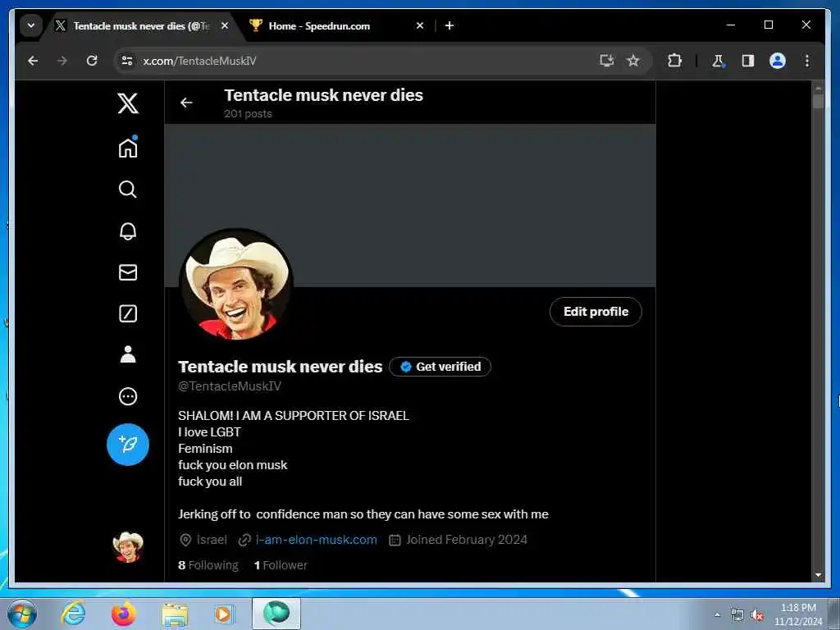Open Windows Start menu

[22, 614]
